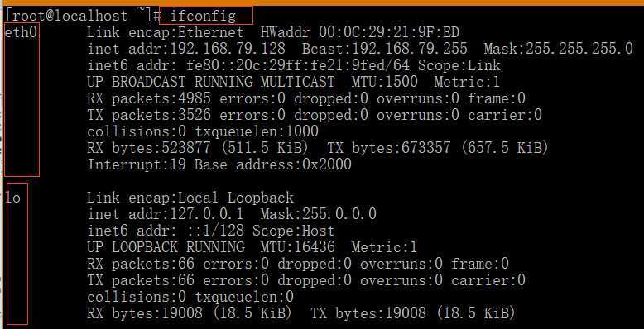Click the txqueuelen:1000 value
The image size is (644, 329).
pos(257,131)
